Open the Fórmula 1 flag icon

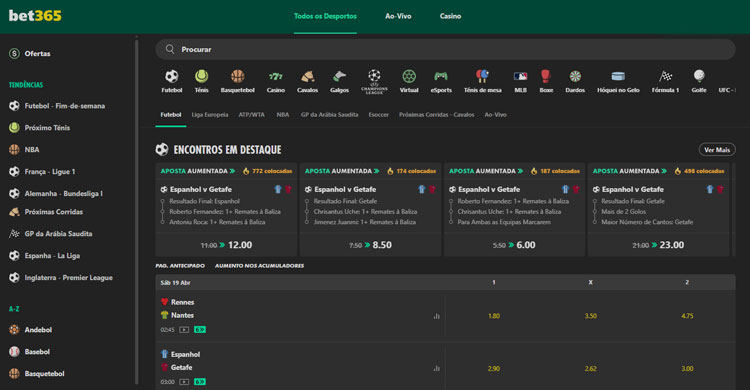point(665,76)
